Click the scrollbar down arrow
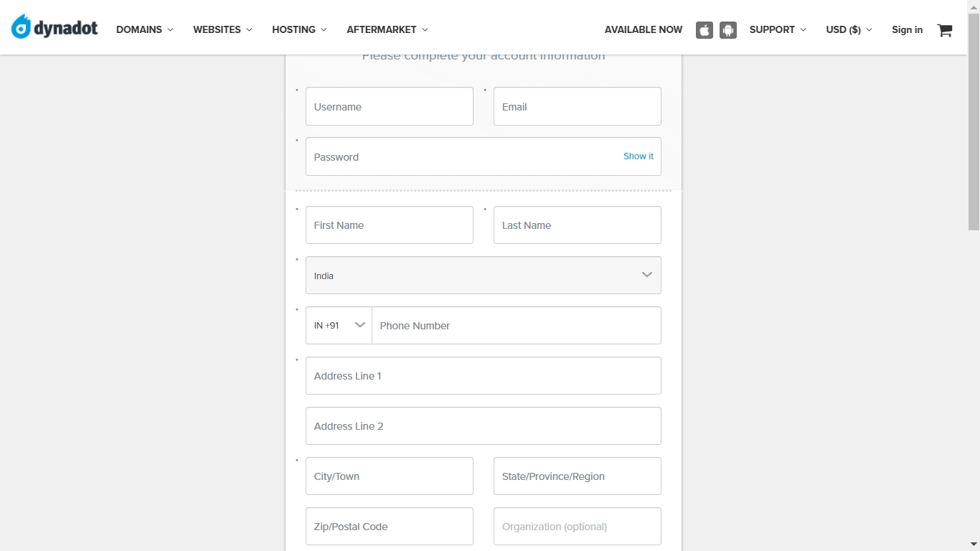Viewport: 980px width, 551px height. tap(974, 545)
